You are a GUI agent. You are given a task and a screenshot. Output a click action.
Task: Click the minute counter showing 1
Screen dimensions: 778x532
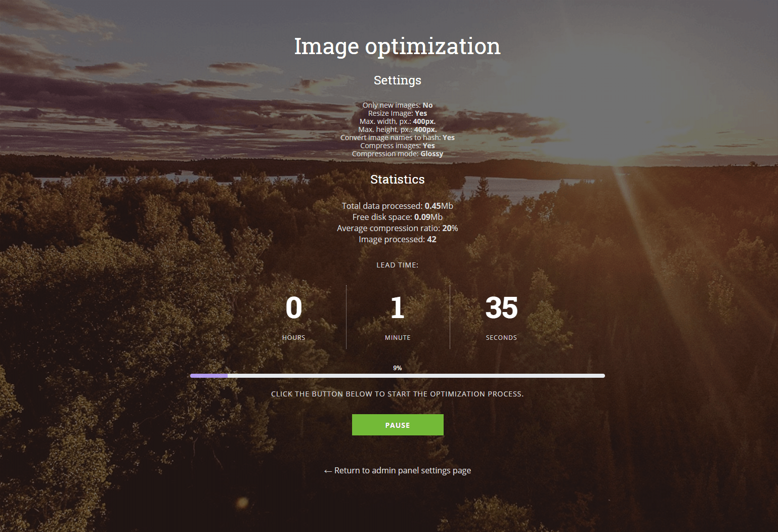tap(398, 307)
